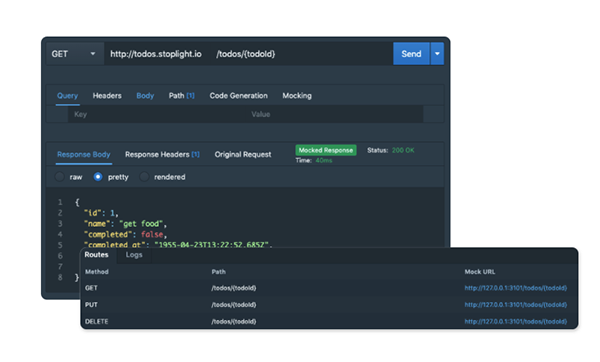Switch to the Logs tab
Viewport: 600px width, 362px height.
click(134, 255)
